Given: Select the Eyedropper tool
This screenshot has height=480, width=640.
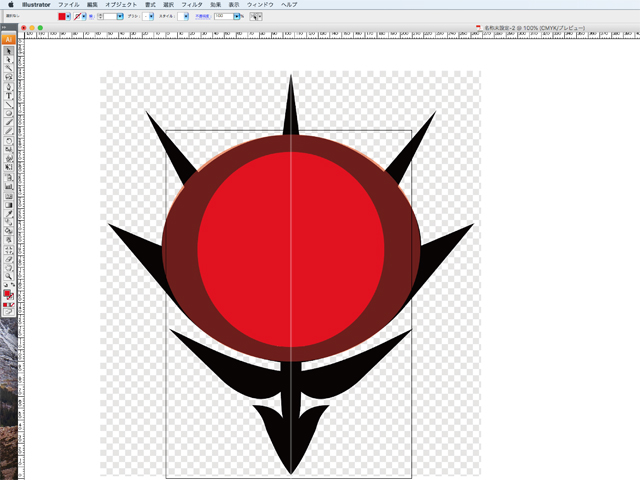Looking at the screenshot, I should [9, 214].
